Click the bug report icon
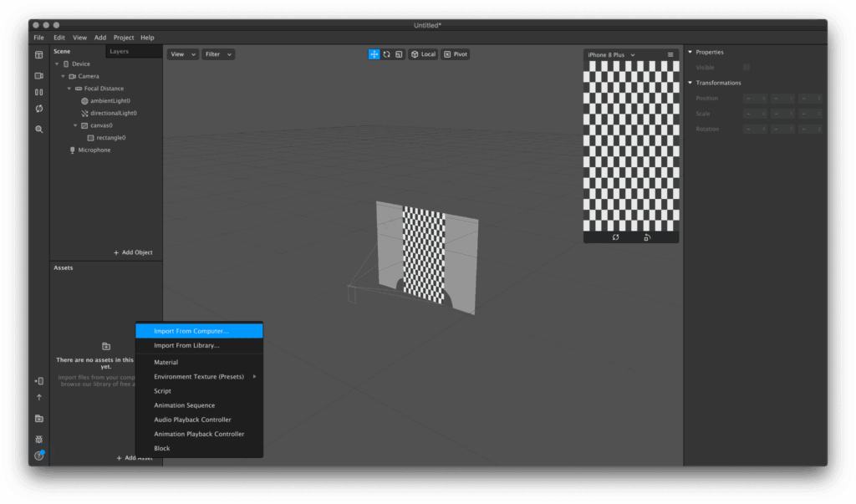The height and width of the screenshot is (504, 856). tap(38, 439)
